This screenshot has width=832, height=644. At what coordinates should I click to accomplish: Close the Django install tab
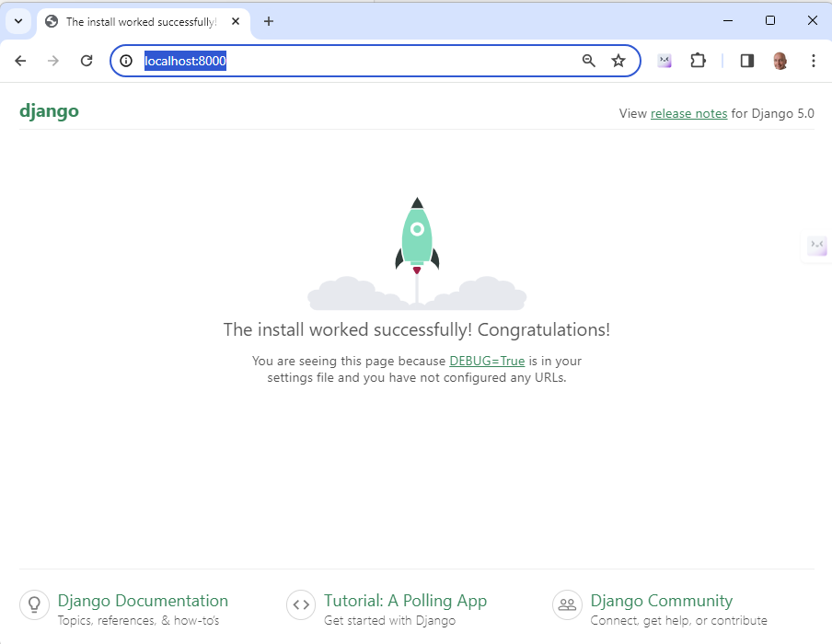tap(236, 22)
